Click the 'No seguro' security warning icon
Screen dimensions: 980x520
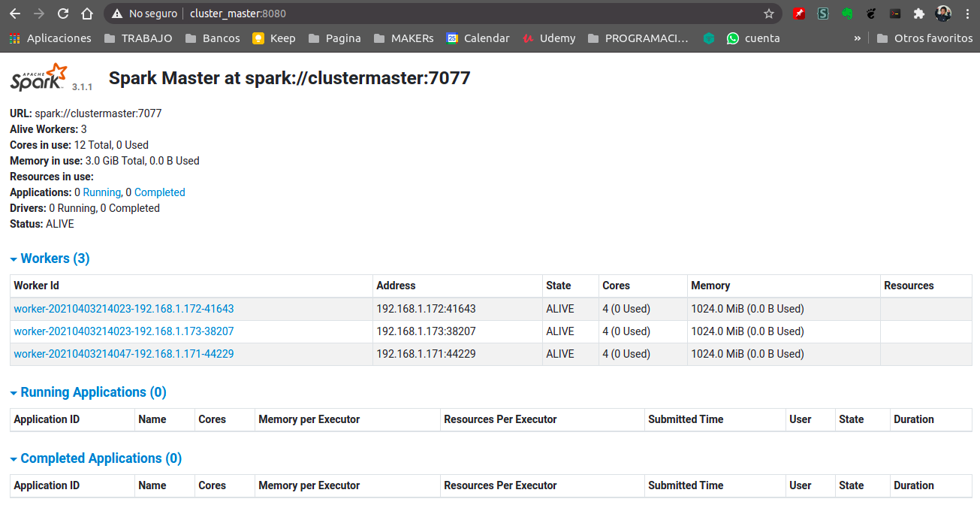tap(116, 14)
